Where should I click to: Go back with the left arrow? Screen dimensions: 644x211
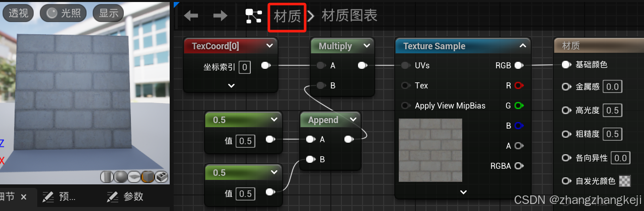coord(191,16)
